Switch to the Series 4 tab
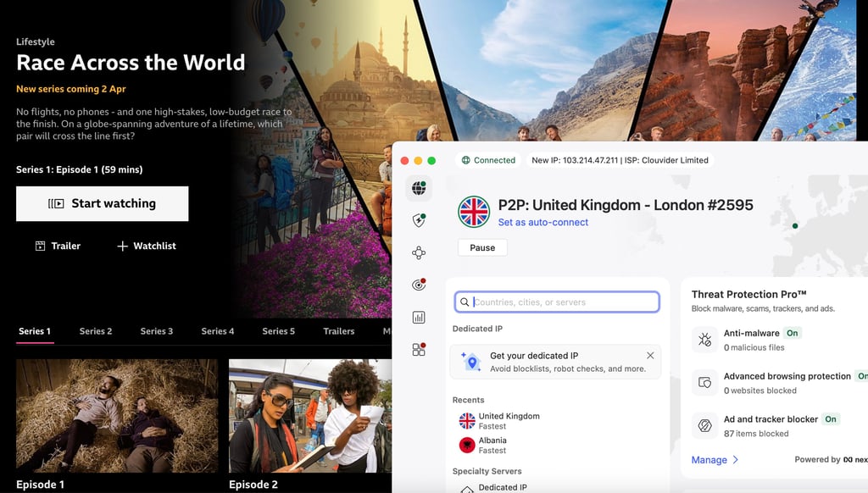 tap(218, 331)
